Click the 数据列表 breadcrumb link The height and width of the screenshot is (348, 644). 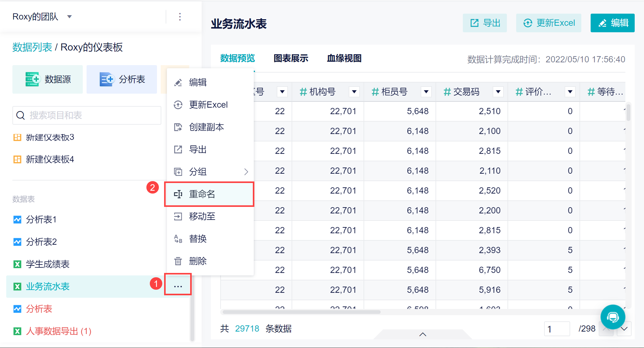[x=32, y=47]
